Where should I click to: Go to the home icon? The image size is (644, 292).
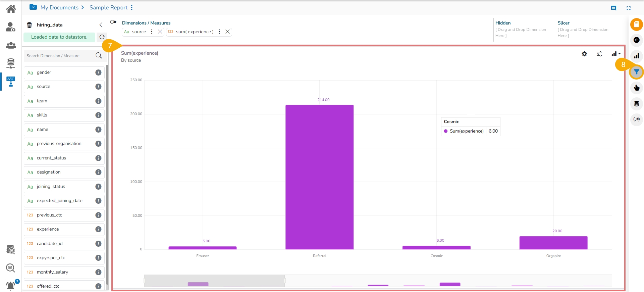[11, 9]
